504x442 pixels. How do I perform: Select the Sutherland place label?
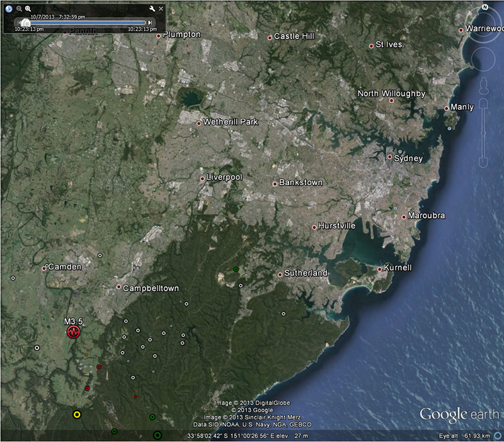306,273
